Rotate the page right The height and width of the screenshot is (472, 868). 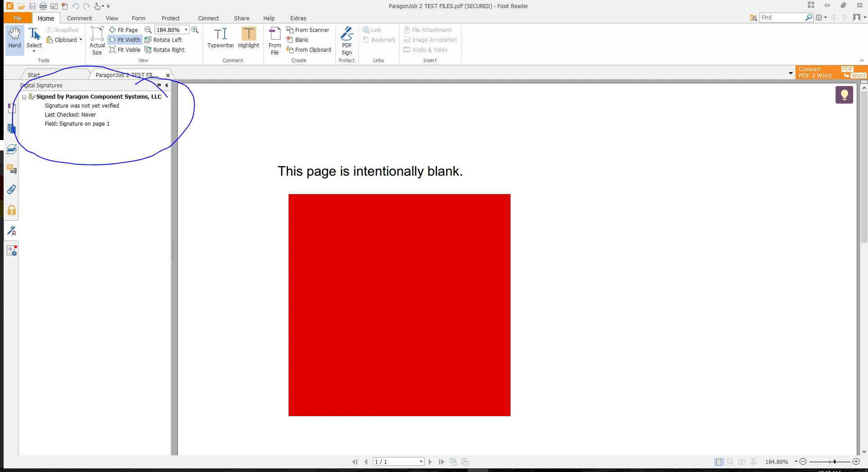tap(165, 50)
